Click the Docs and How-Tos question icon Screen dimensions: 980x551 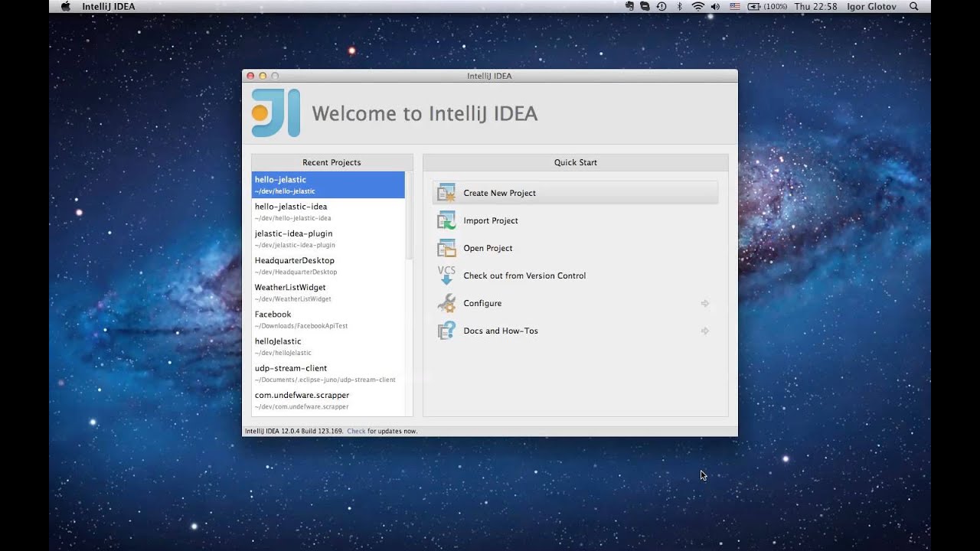446,331
